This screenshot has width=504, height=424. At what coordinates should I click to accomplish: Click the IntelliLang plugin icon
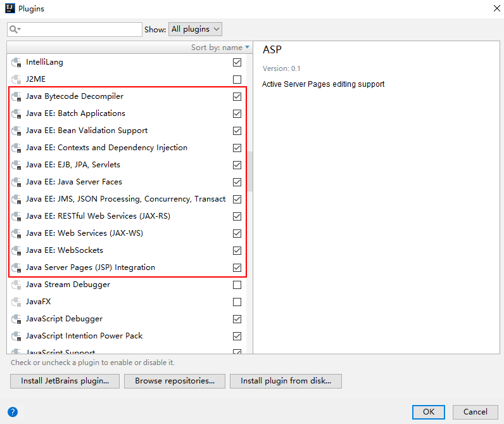point(16,62)
